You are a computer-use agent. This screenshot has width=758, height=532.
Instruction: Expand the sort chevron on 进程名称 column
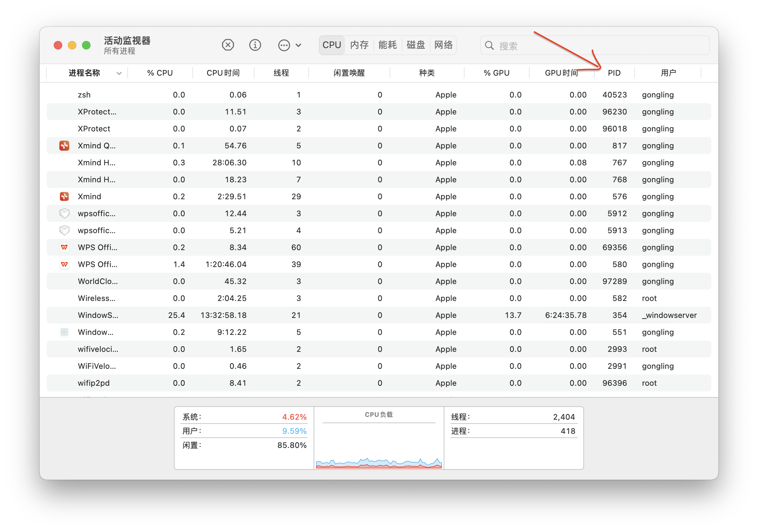(x=119, y=73)
